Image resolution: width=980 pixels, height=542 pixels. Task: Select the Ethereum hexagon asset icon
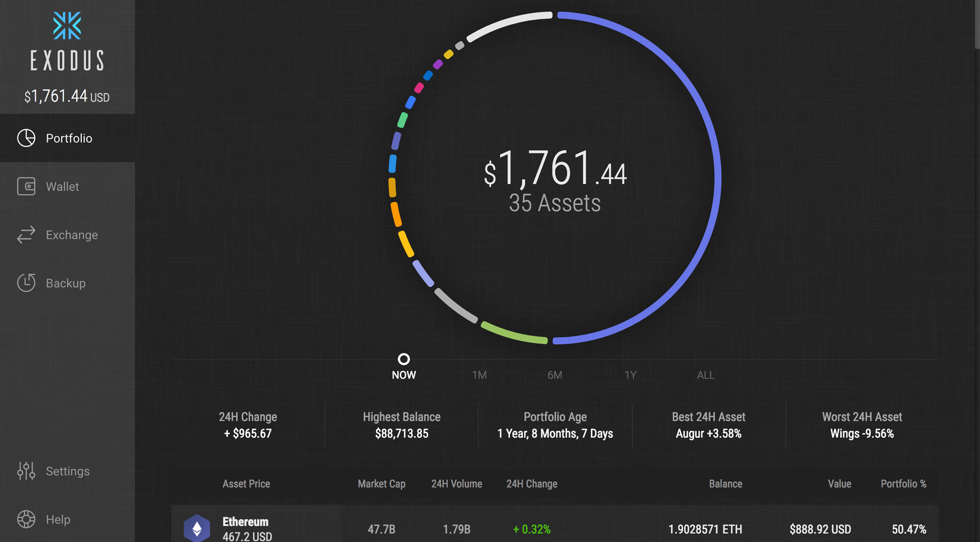click(197, 528)
